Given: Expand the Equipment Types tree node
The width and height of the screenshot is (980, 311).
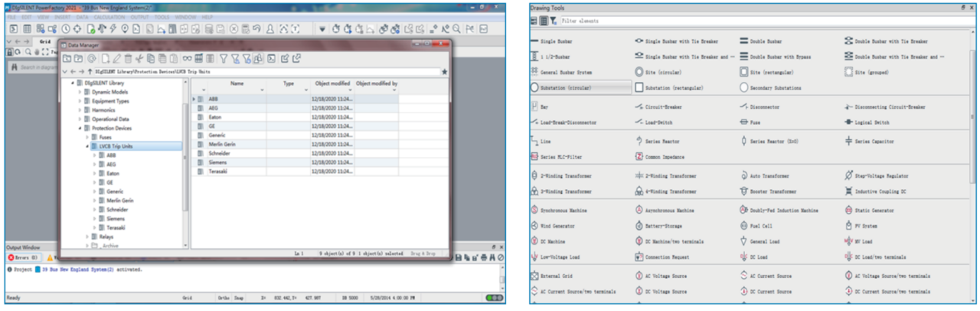Looking at the screenshot, I should 79,100.
